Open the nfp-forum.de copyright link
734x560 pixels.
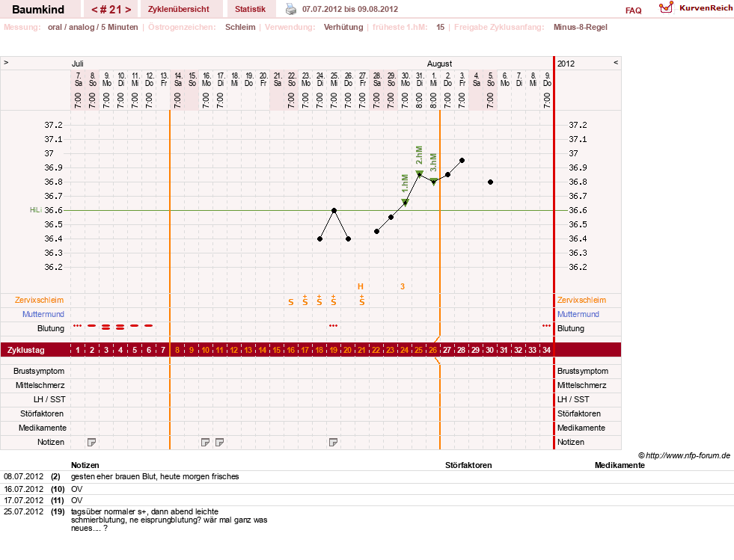pyautogui.click(x=684, y=455)
